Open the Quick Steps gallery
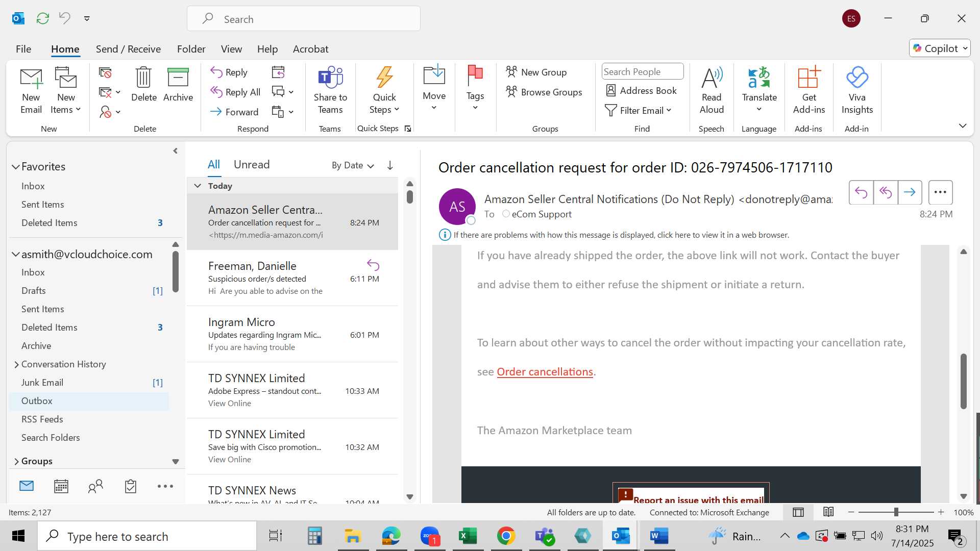Image resolution: width=980 pixels, height=551 pixels. [384, 91]
